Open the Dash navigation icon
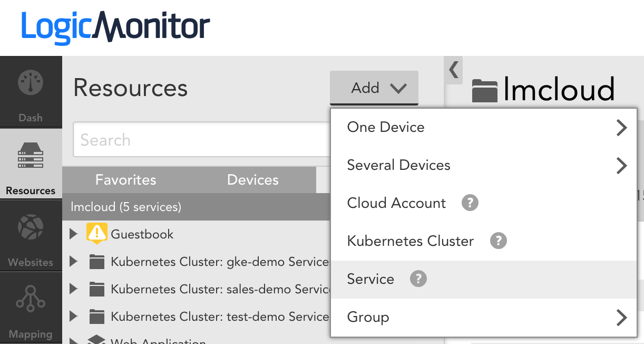 [31, 83]
